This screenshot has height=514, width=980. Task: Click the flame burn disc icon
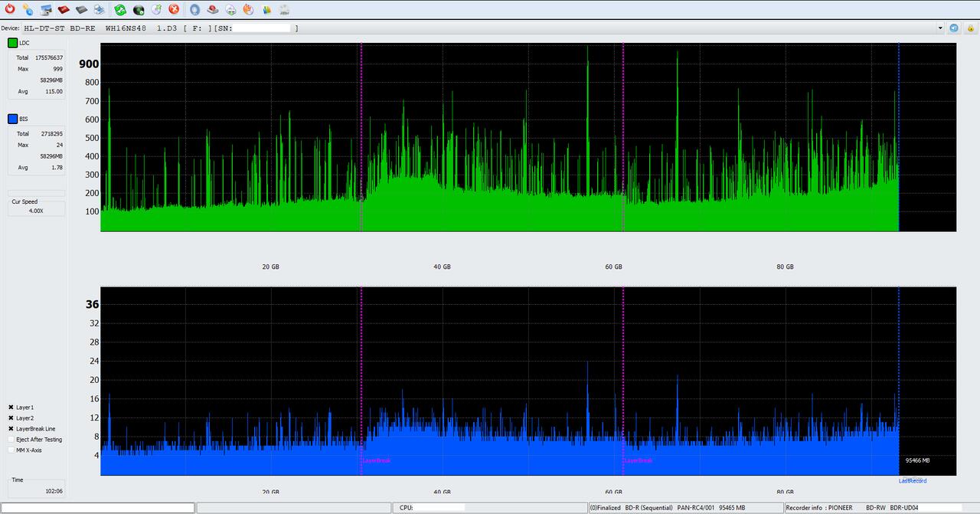click(x=248, y=9)
